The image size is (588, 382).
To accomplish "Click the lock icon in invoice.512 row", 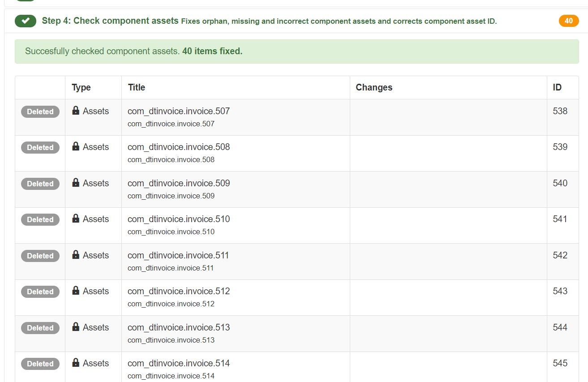I will [x=76, y=291].
